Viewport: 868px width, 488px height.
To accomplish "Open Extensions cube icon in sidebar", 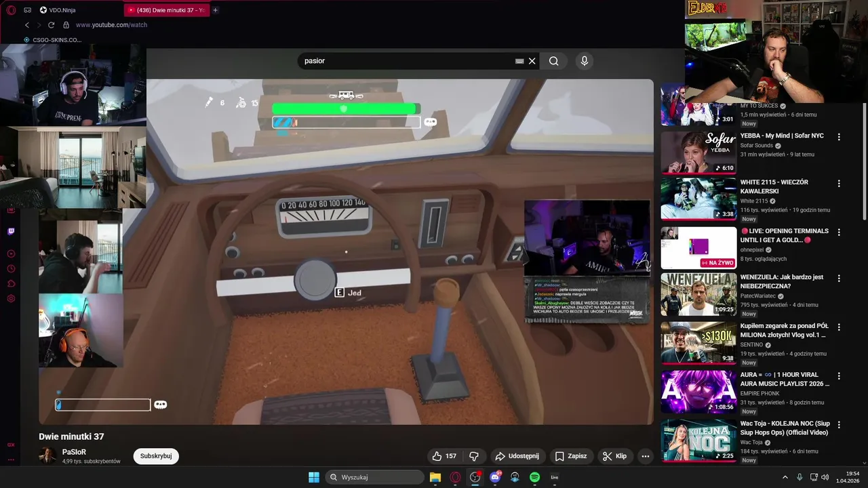I will coord(11,283).
